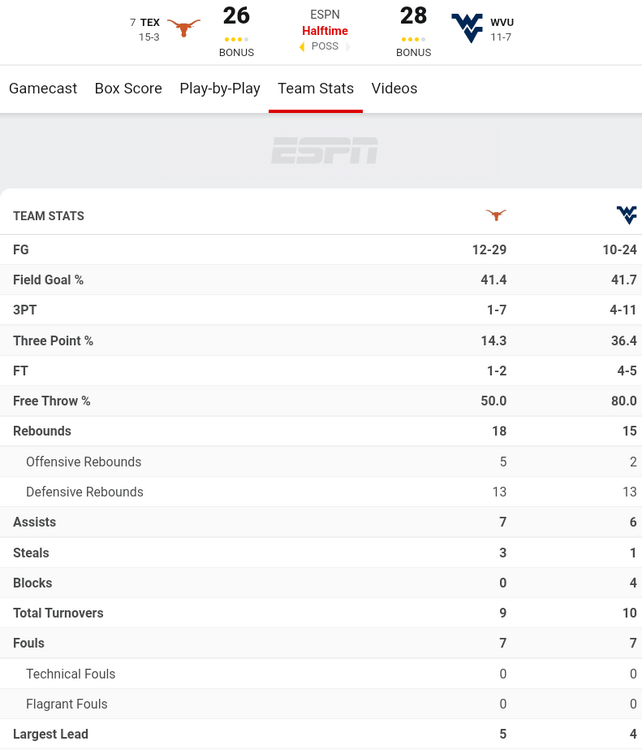Switch to the Box Score tab
Image resolution: width=642 pixels, height=750 pixels.
128,88
